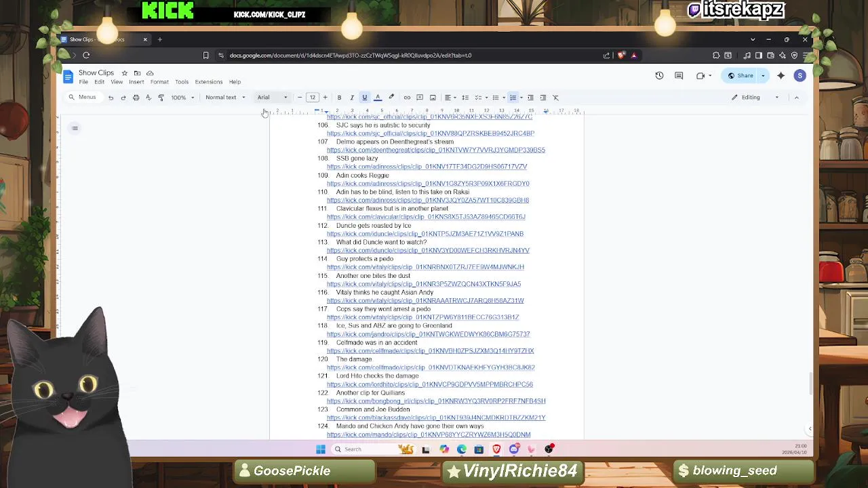Open the Editing mode dropdown
868x488 pixels.
click(755, 98)
